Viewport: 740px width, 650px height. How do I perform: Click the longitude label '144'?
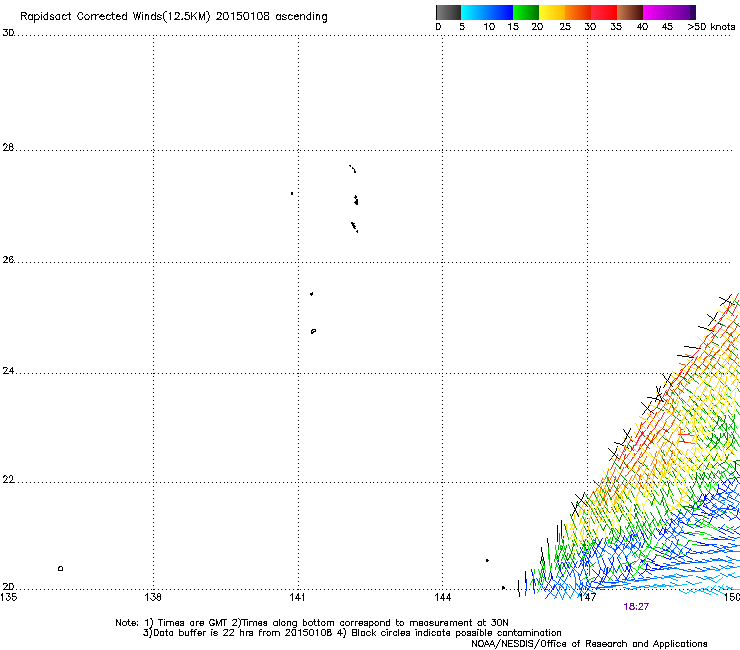(x=443, y=597)
